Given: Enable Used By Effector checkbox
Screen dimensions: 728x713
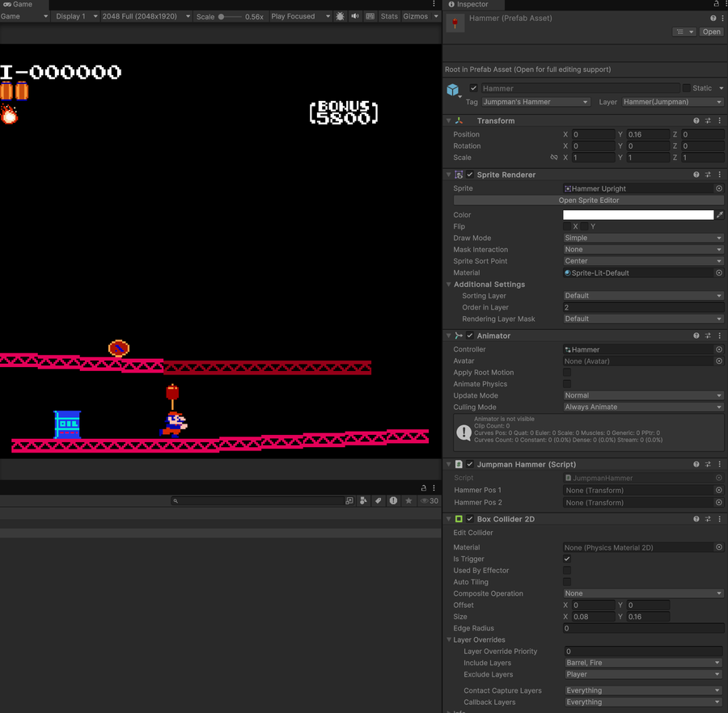Looking at the screenshot, I should 567,571.
